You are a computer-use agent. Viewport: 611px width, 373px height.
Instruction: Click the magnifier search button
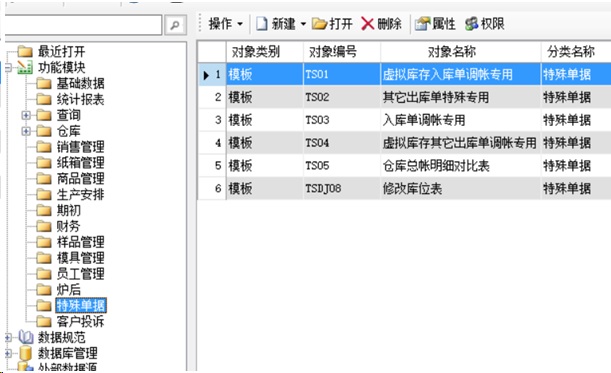[x=175, y=25]
